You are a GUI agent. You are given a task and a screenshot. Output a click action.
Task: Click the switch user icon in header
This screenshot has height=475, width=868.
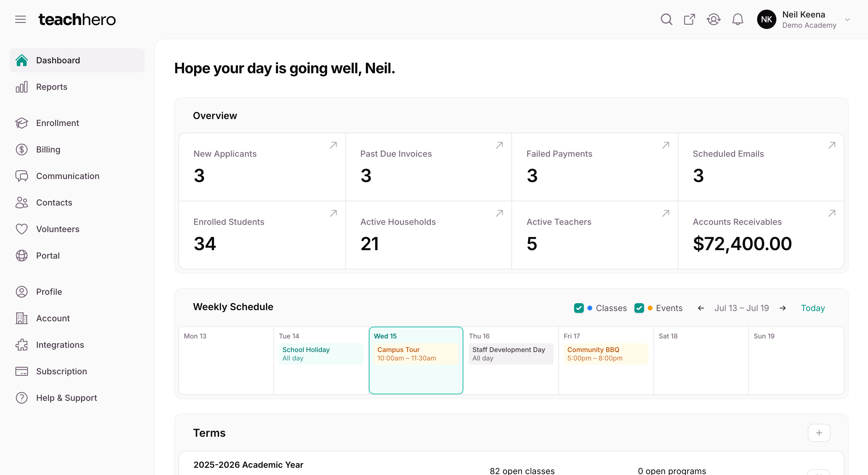tap(713, 19)
